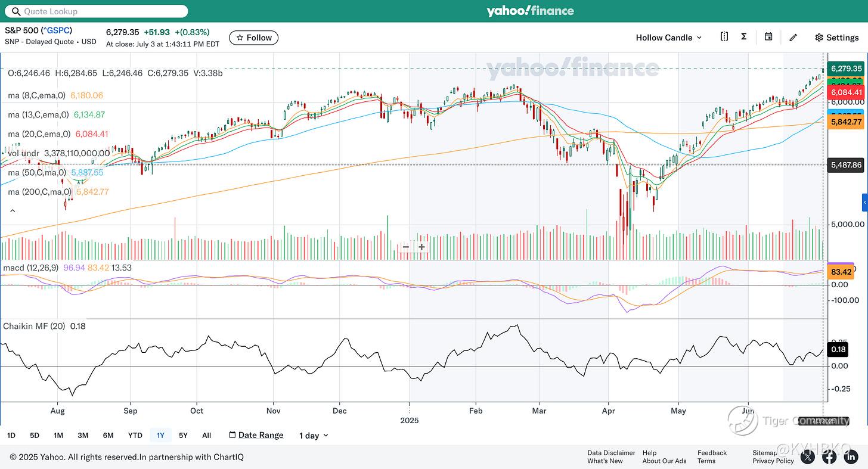Screen dimensions: 868x469
Task: Open chart Settings
Action: 837,38
